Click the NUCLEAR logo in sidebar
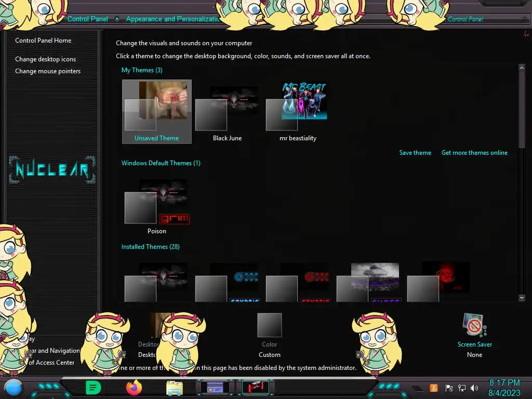 click(52, 169)
